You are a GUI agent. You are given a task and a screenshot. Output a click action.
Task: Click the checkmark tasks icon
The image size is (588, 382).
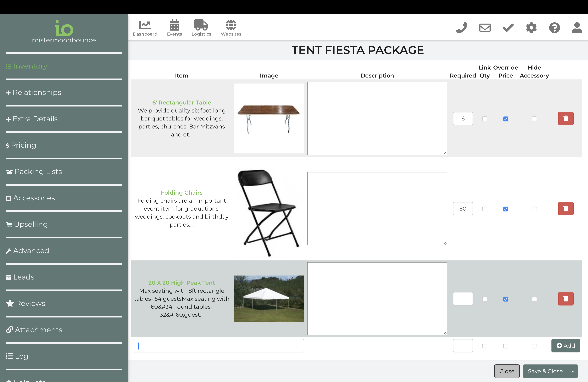(x=508, y=28)
